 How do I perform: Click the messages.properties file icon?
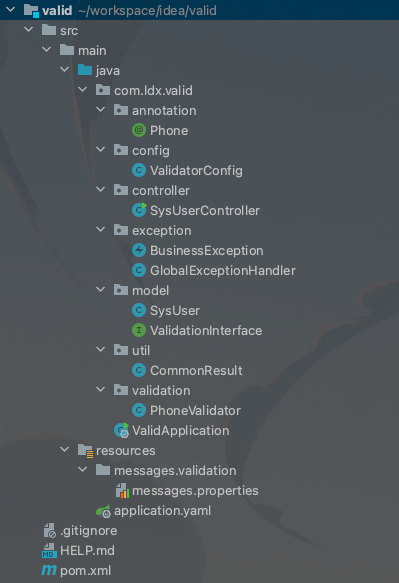[x=122, y=490]
